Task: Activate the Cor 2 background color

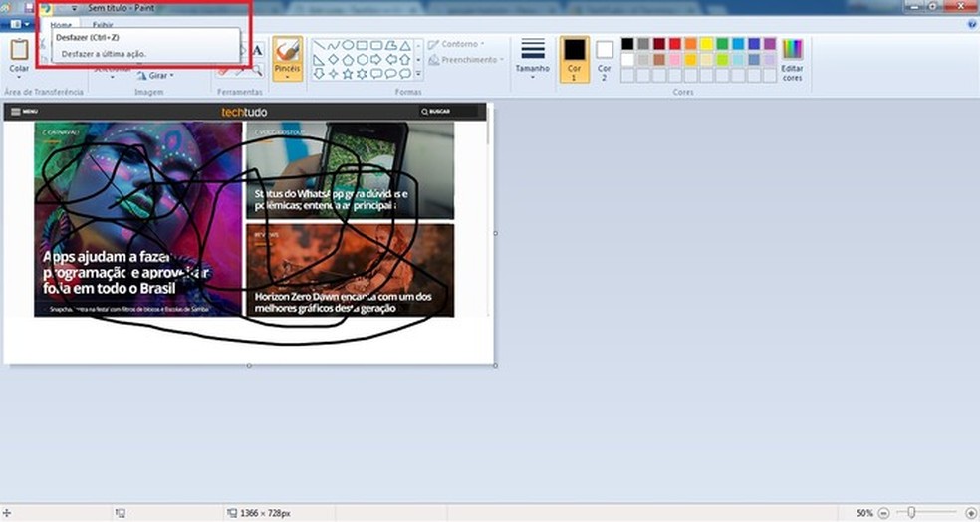Action: click(x=605, y=60)
